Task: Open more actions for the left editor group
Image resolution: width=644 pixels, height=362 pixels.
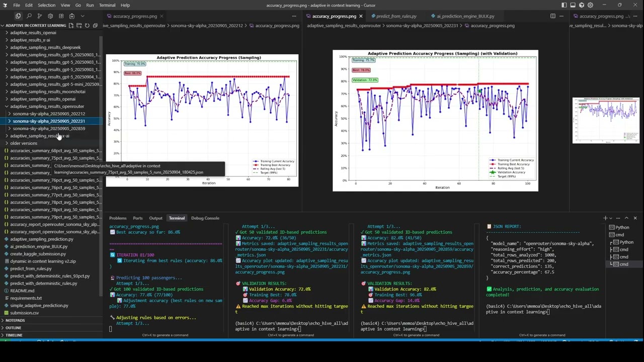Action: coord(295,16)
